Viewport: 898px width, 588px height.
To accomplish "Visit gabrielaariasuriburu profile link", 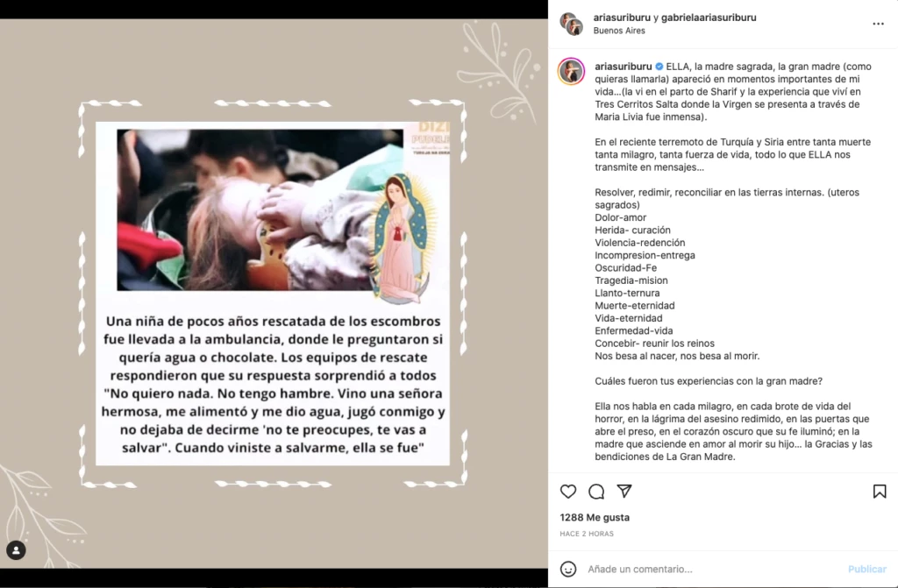I will point(709,18).
